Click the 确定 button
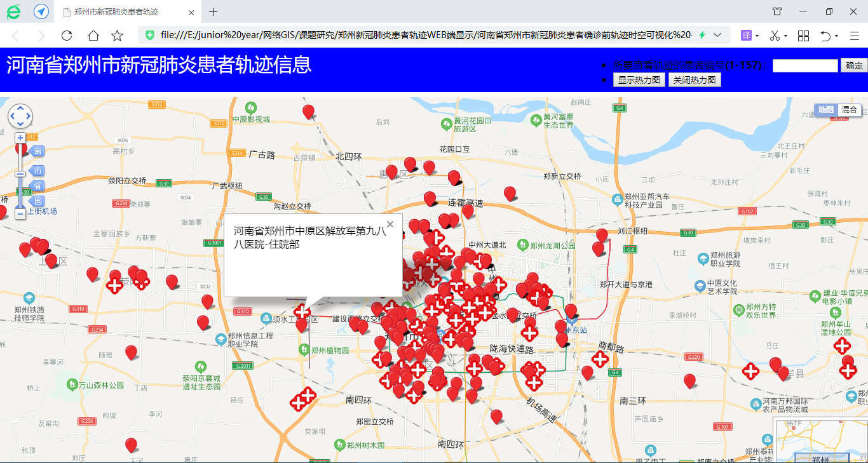Viewport: 868px width, 463px height. point(854,65)
